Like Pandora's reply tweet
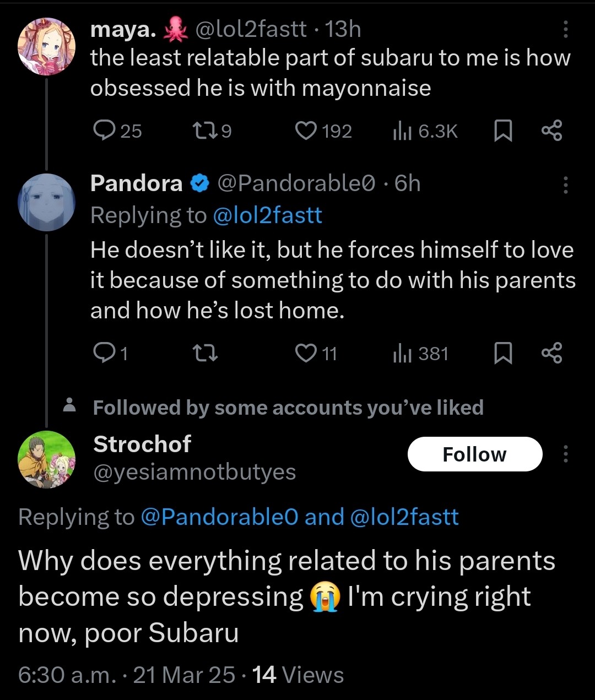The image size is (595, 700). [305, 353]
